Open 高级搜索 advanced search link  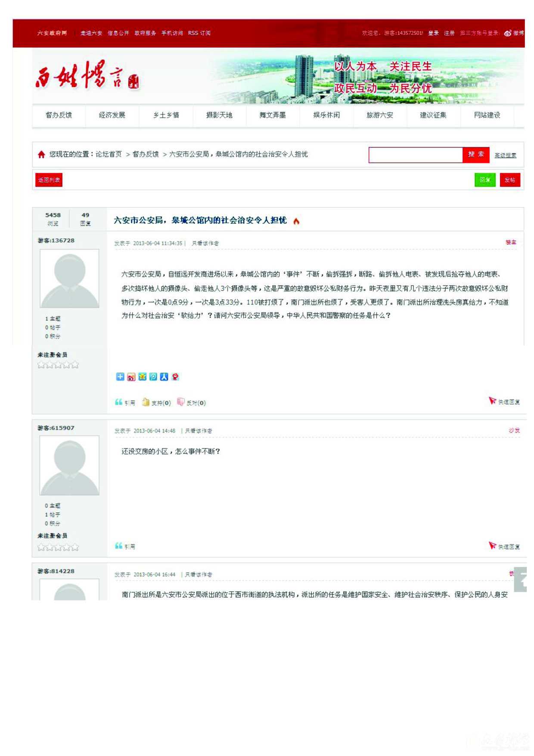click(x=505, y=156)
